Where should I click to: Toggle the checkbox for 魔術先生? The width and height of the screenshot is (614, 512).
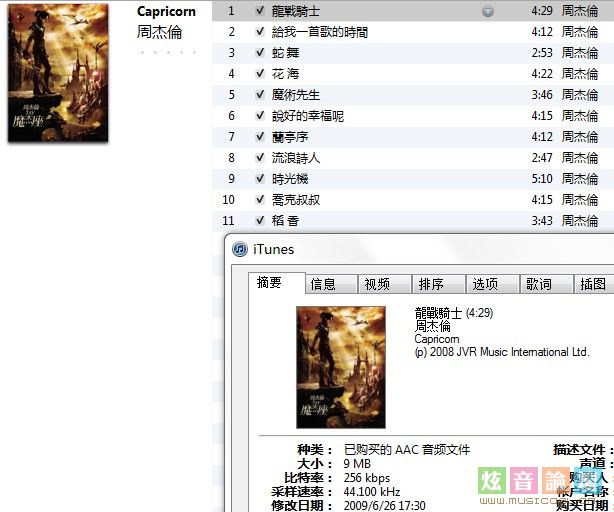point(260,94)
